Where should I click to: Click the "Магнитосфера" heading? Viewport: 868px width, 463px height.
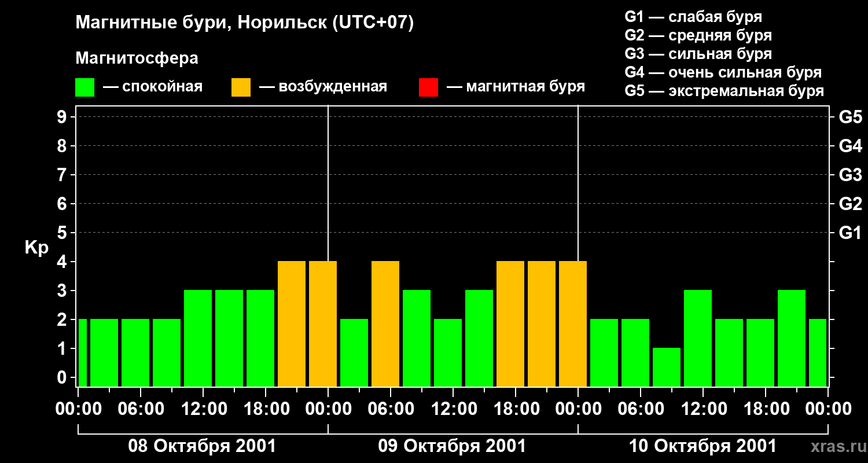[137, 58]
